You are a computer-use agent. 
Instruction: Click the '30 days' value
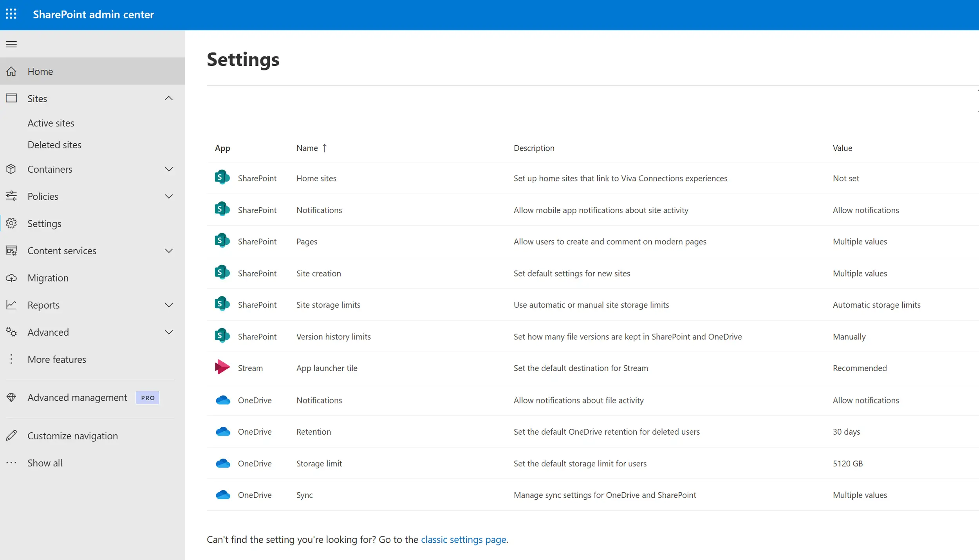846,432
